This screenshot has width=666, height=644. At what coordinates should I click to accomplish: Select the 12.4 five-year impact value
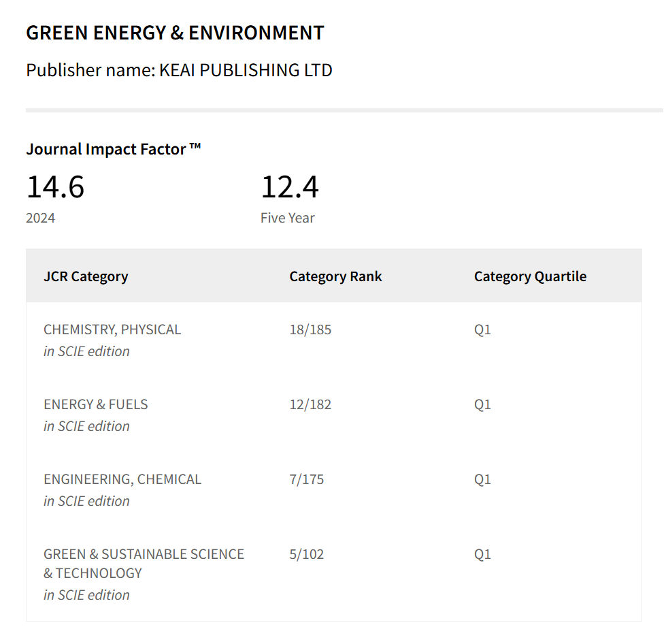(290, 187)
